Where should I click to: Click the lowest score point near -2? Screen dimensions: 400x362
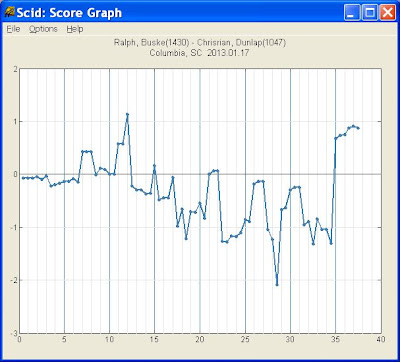tap(277, 285)
